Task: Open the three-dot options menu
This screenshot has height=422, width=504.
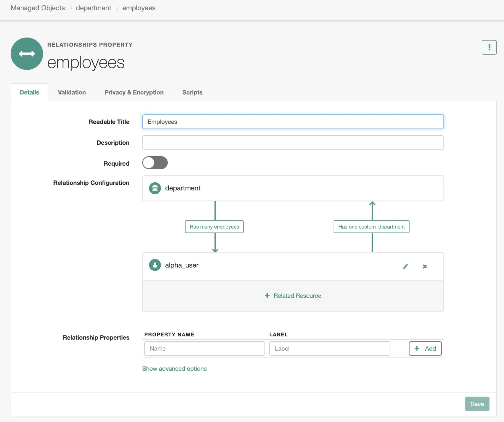Action: [489, 47]
